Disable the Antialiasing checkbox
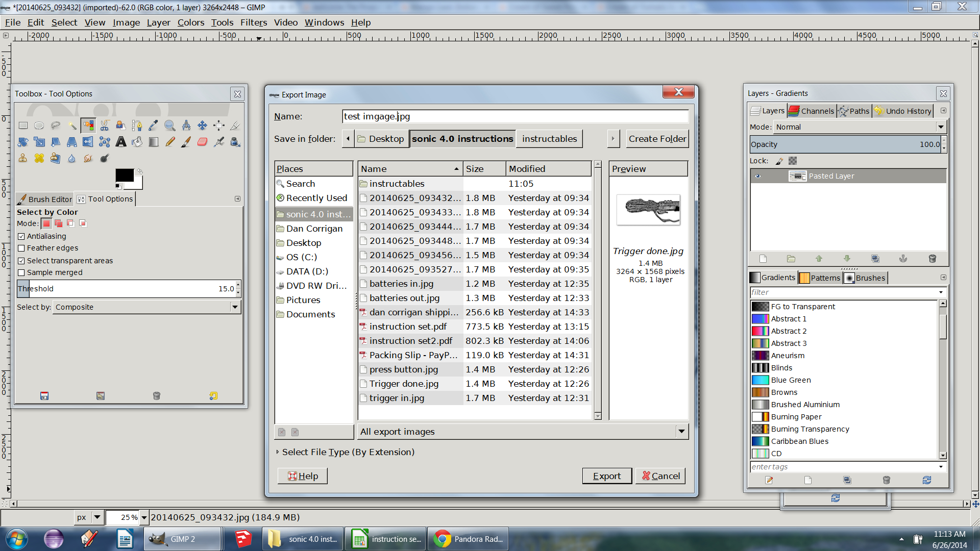 point(21,236)
